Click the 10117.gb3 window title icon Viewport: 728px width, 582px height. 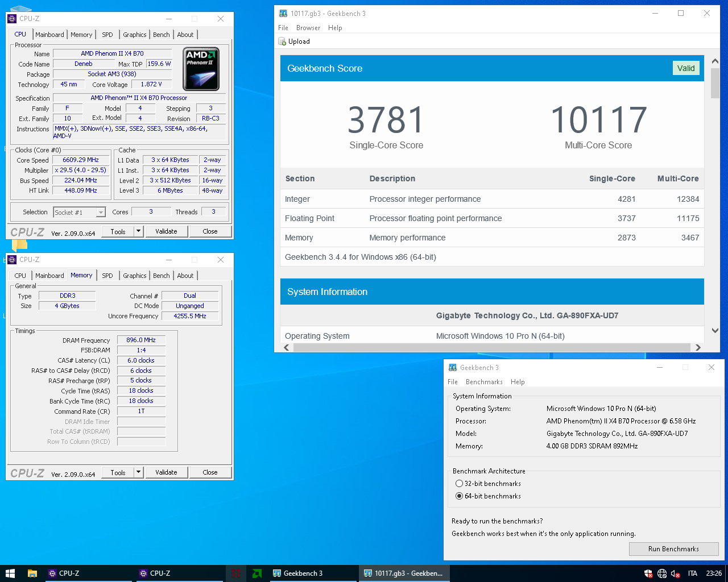pyautogui.click(x=283, y=14)
